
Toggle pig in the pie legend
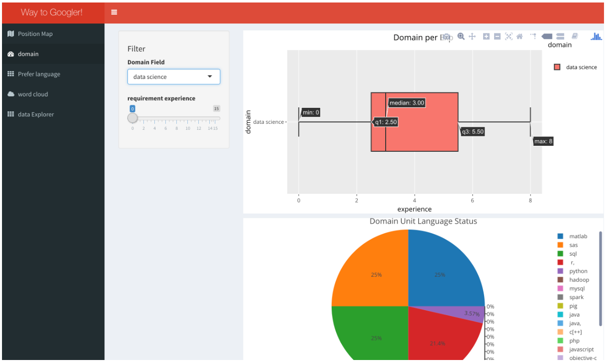click(x=567, y=306)
